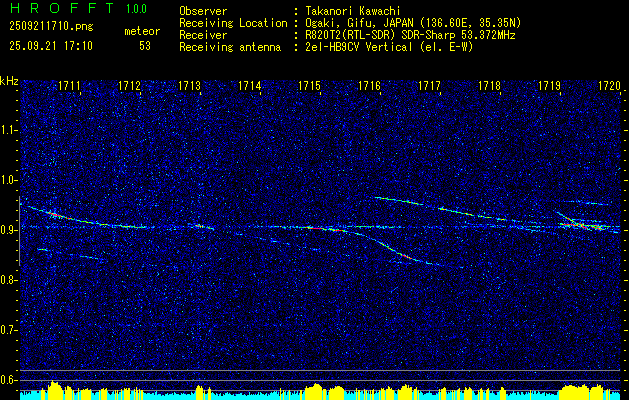Click the 0.7 frequency axis label
Viewport: 629px width, 400px height.
pos(9,330)
